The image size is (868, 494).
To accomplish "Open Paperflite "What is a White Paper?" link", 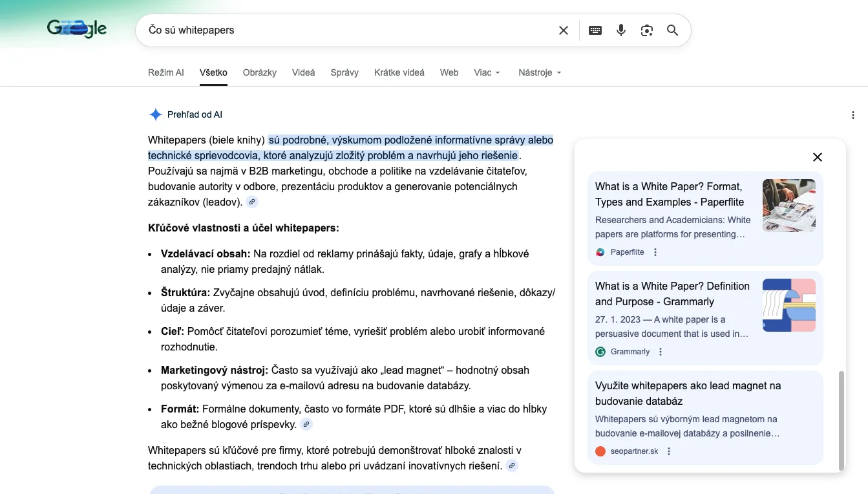I will [x=669, y=194].
